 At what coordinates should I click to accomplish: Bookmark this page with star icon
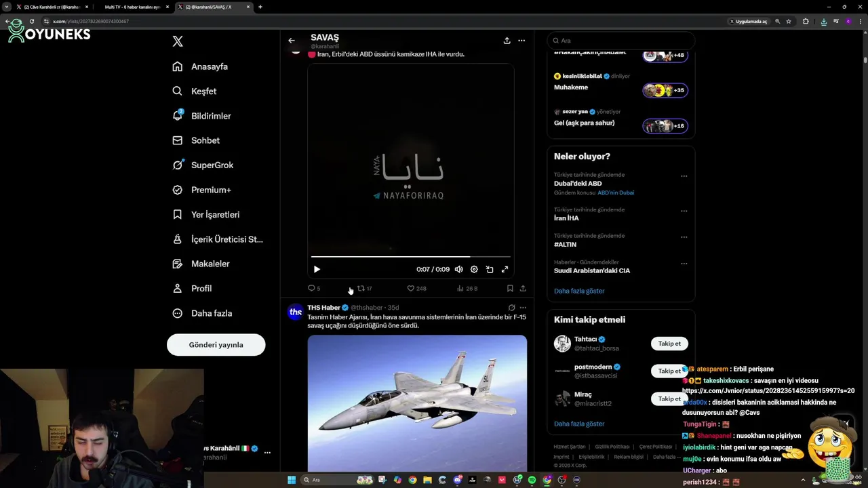pos(789,21)
